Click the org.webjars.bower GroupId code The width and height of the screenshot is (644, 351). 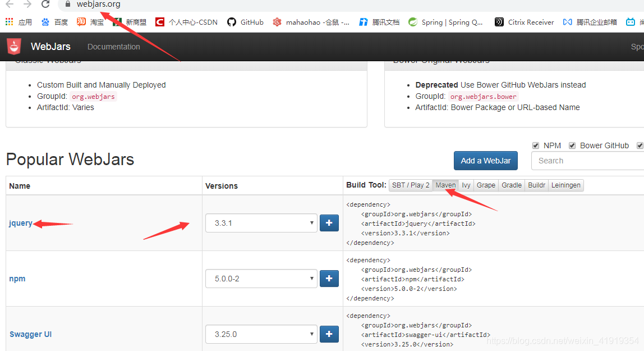point(483,96)
